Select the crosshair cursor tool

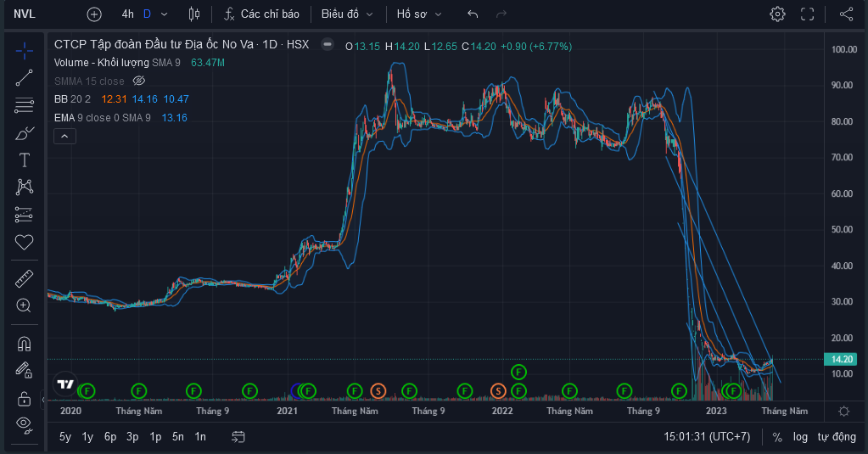point(24,51)
